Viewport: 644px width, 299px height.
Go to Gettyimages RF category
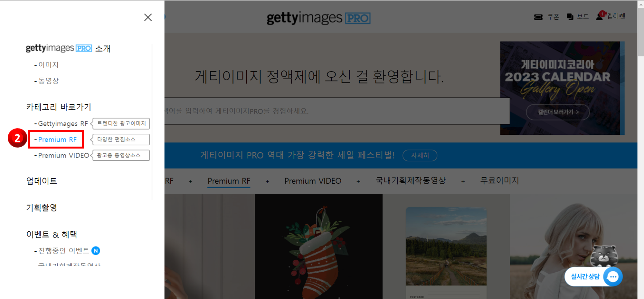63,123
